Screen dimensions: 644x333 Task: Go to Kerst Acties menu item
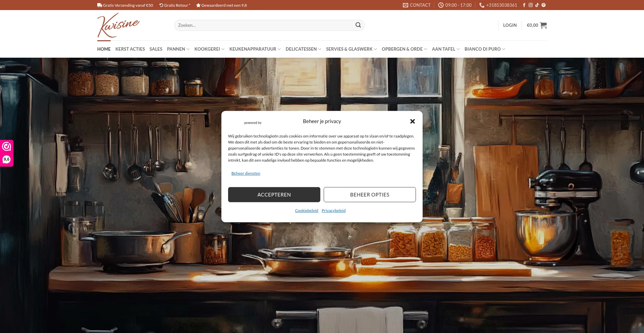point(130,49)
